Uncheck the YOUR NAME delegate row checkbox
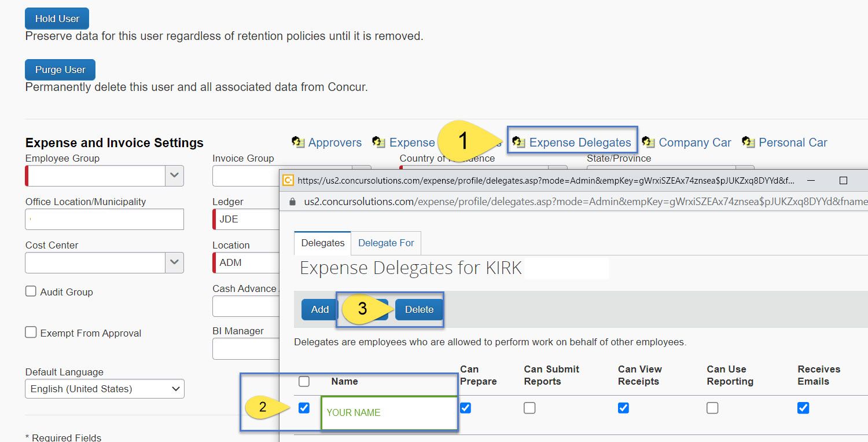This screenshot has height=442, width=868. (304, 408)
